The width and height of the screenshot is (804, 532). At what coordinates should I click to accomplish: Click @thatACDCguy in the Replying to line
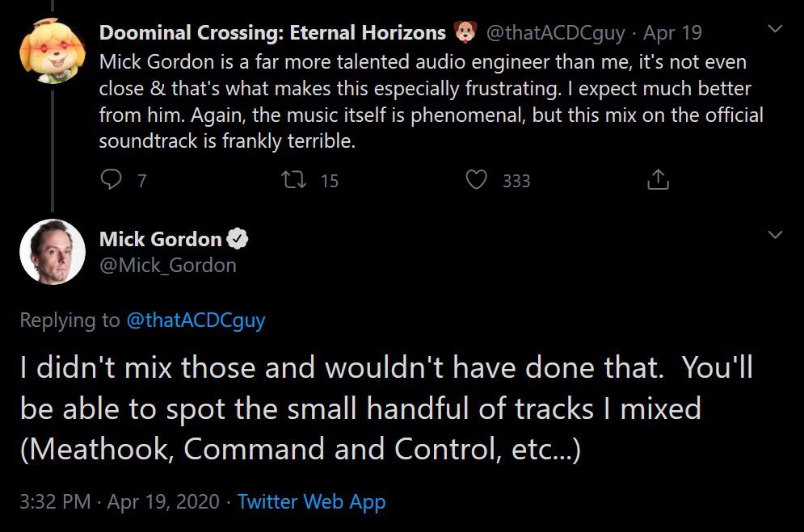click(x=196, y=320)
